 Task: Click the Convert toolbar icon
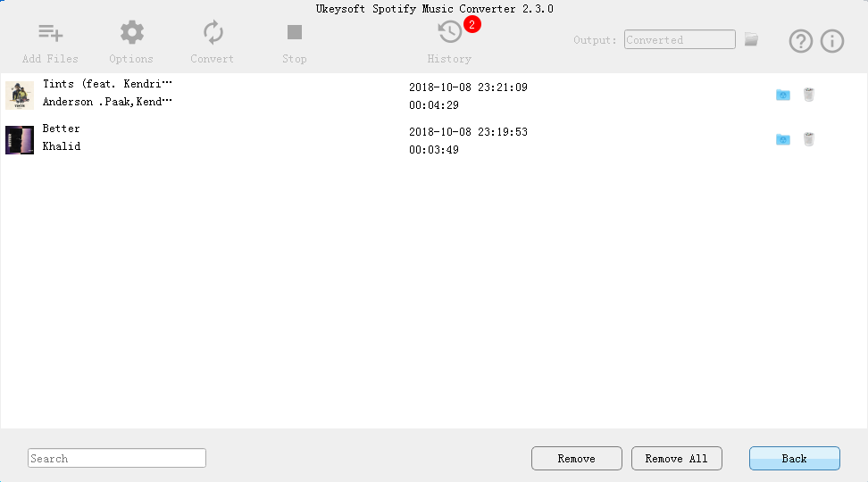213,33
